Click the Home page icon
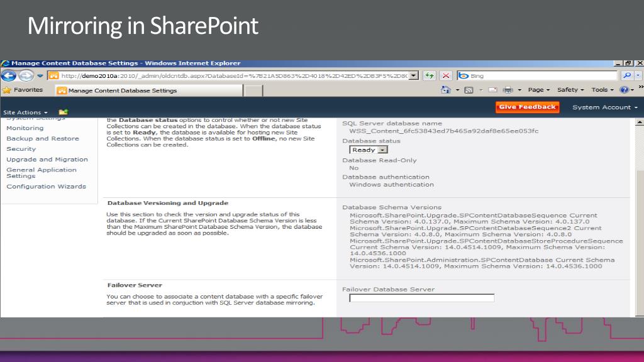Screen dimensions: 644x362 click(446, 90)
